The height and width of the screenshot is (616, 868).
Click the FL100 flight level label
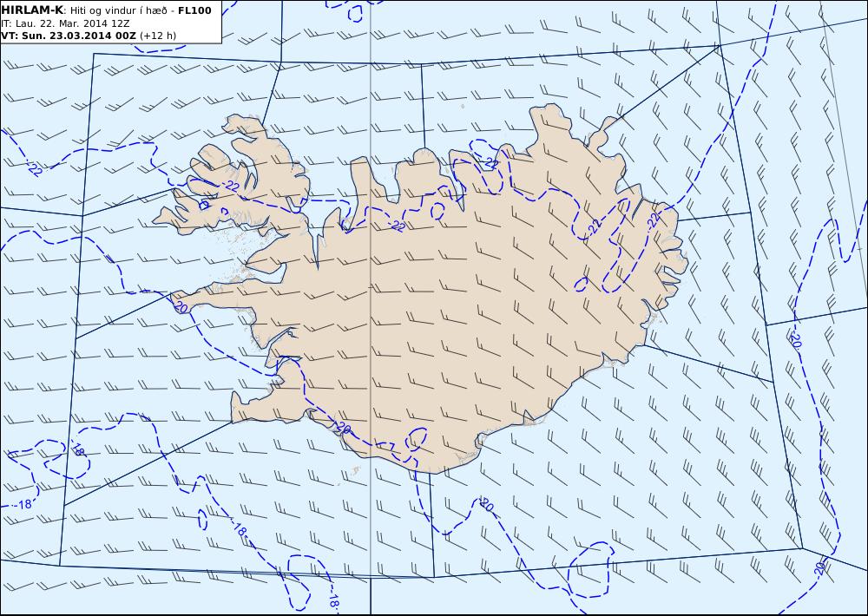pyautogui.click(x=194, y=10)
